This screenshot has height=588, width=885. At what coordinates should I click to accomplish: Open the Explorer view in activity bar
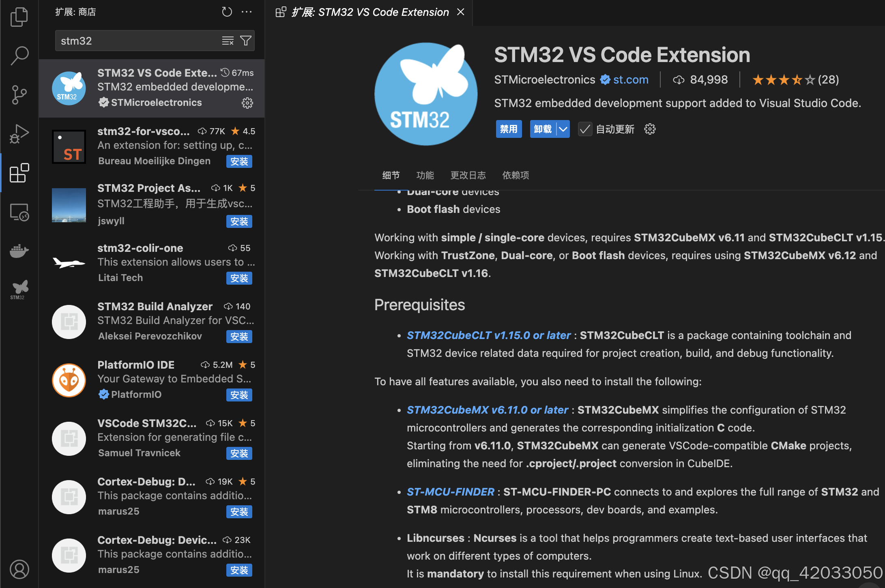[19, 17]
